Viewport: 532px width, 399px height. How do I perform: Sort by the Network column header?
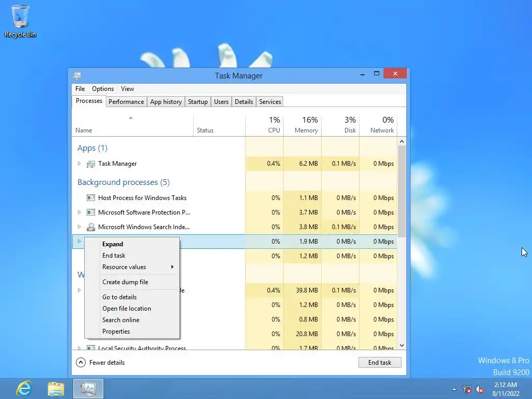pos(378,126)
